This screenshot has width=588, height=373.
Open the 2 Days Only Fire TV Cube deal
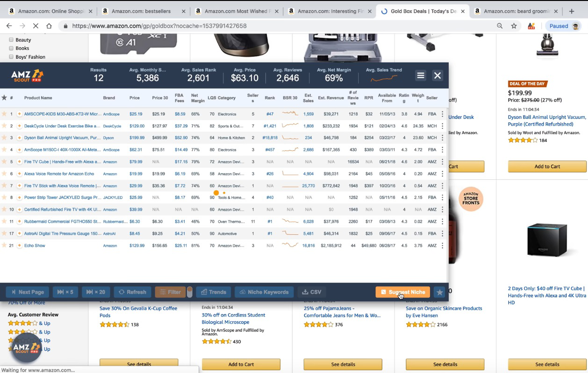pyautogui.click(x=547, y=296)
